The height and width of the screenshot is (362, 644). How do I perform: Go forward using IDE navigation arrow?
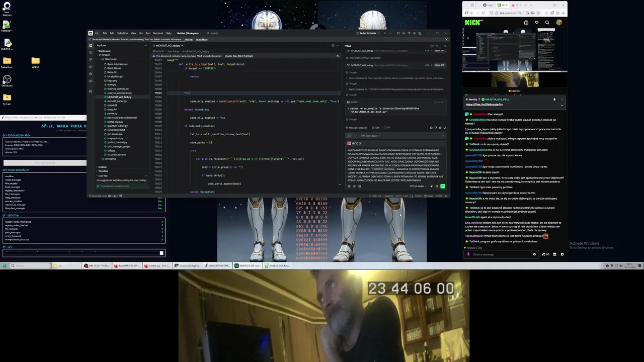(390, 33)
